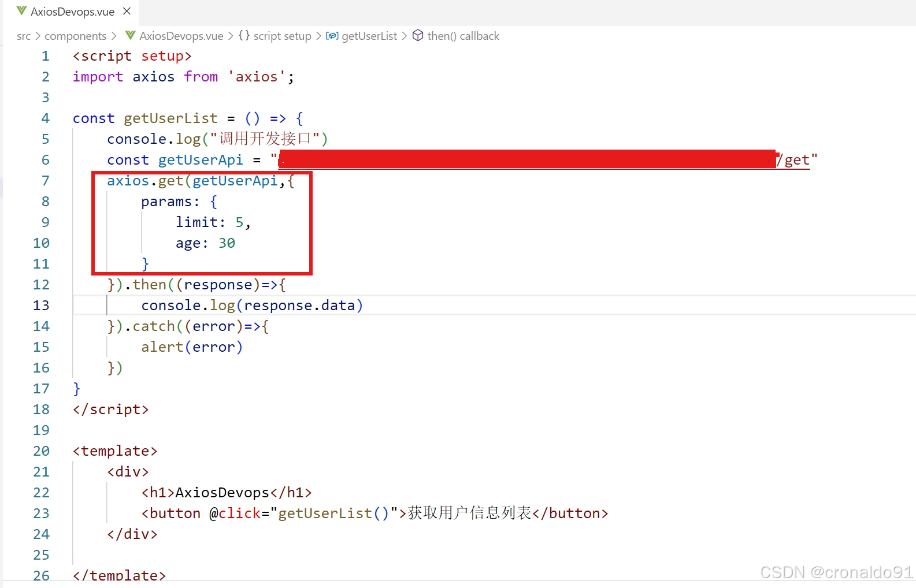Click '@click' attribute on line 23

click(x=235, y=513)
